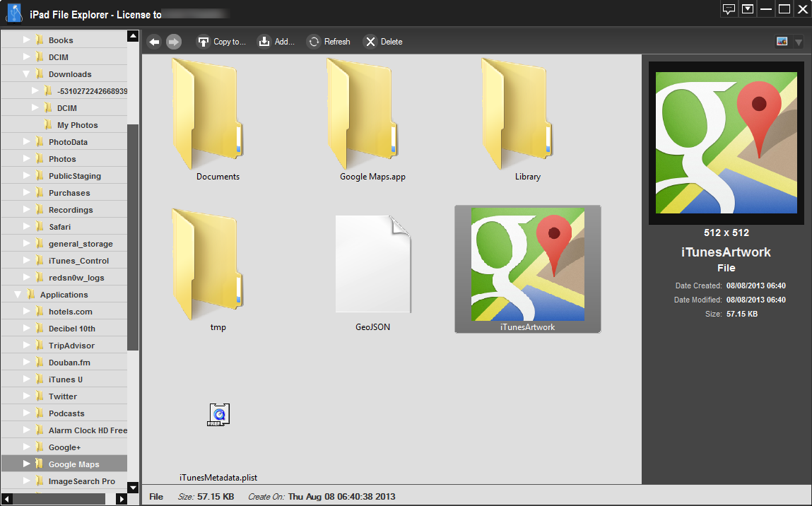Click the forward navigation arrow
Viewport: 812px width, 506px height.
point(174,42)
